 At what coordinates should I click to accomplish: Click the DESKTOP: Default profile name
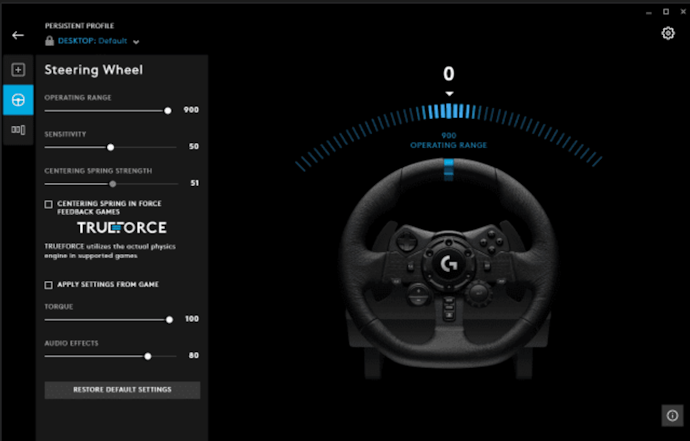[x=92, y=41]
